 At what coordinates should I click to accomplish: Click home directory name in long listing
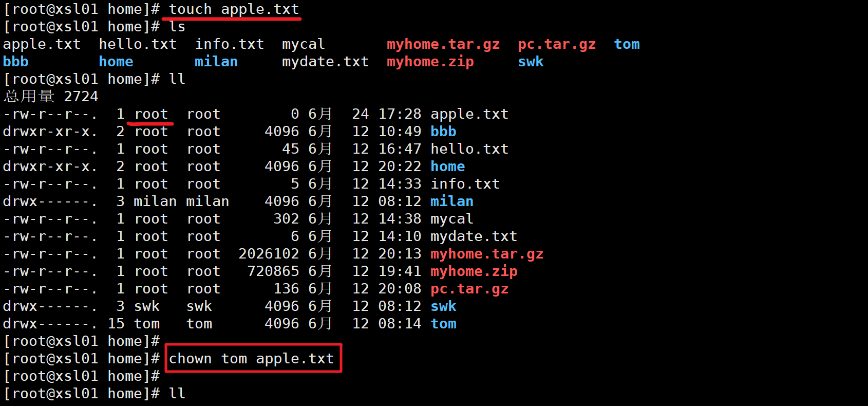click(x=448, y=167)
